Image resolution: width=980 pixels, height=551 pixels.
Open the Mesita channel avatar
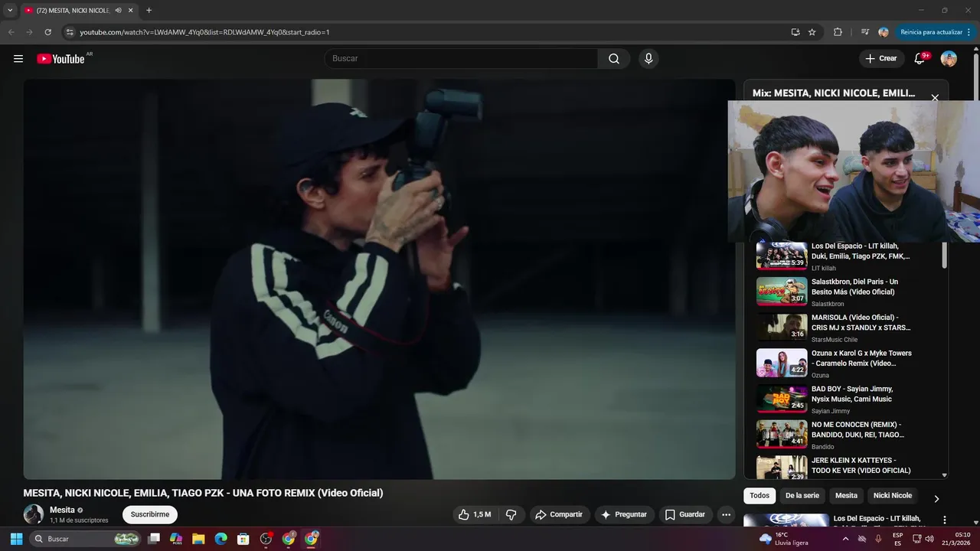tap(34, 514)
